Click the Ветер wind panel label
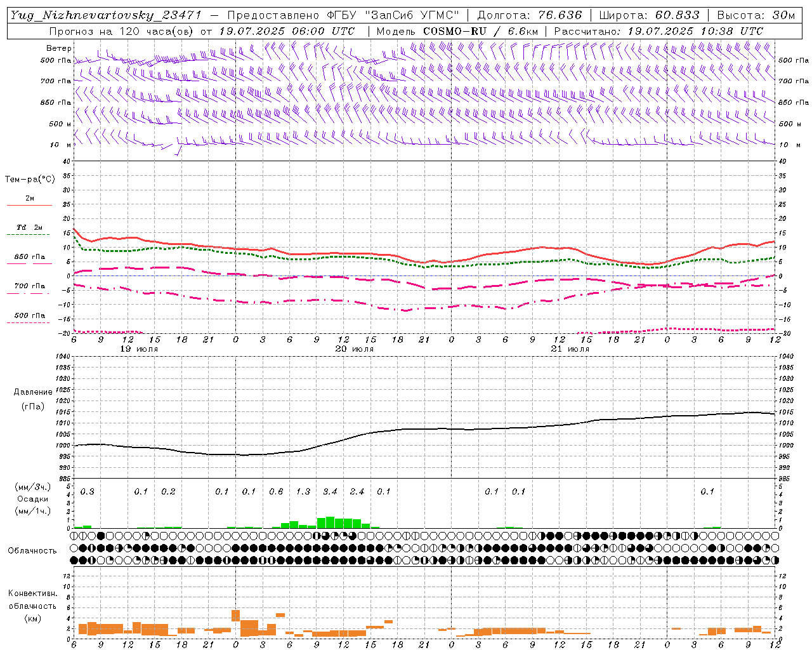The width and height of the screenshot is (812, 650). point(59,48)
